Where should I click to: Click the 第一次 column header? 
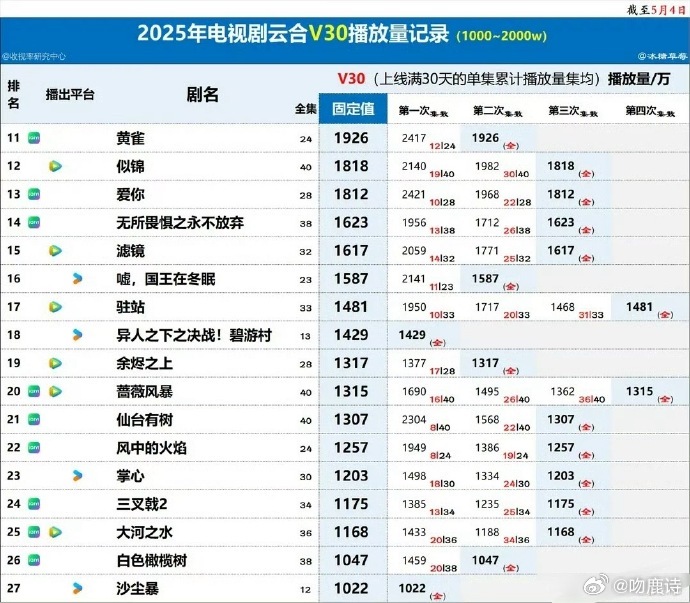pos(423,111)
